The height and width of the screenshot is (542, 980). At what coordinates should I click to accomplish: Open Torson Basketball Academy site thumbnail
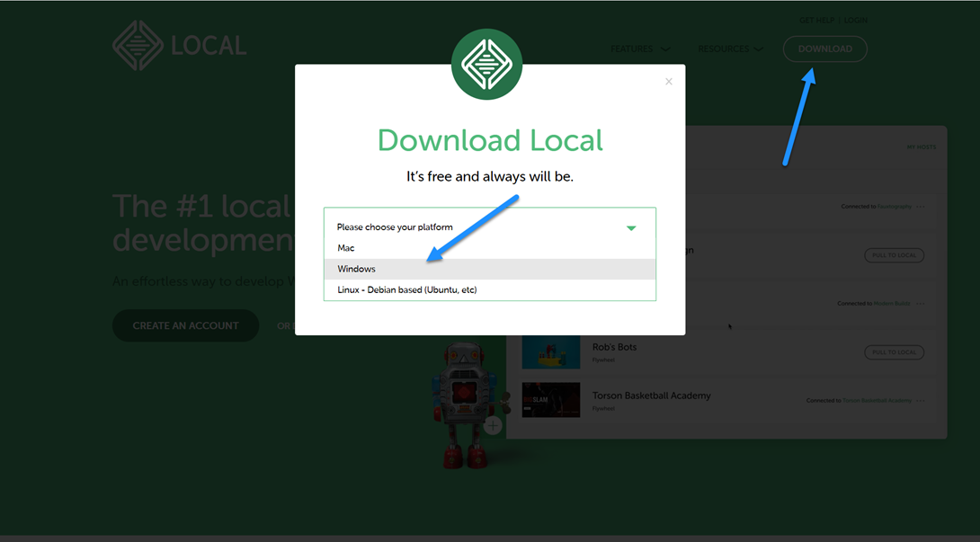(x=550, y=400)
